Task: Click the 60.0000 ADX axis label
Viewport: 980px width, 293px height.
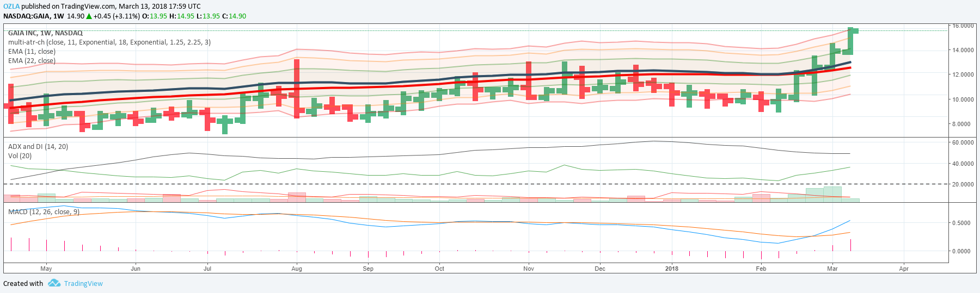Action: point(963,142)
